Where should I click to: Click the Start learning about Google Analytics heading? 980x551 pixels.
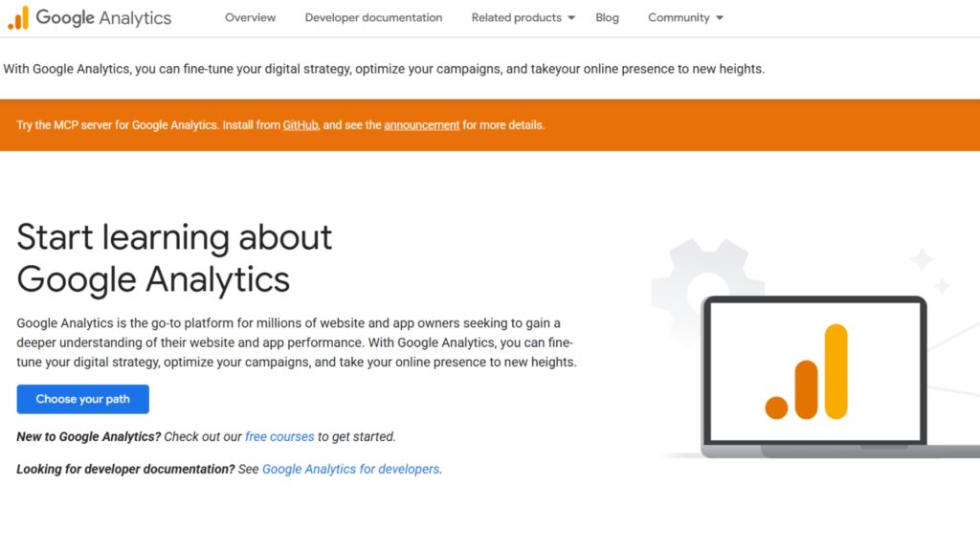[175, 258]
